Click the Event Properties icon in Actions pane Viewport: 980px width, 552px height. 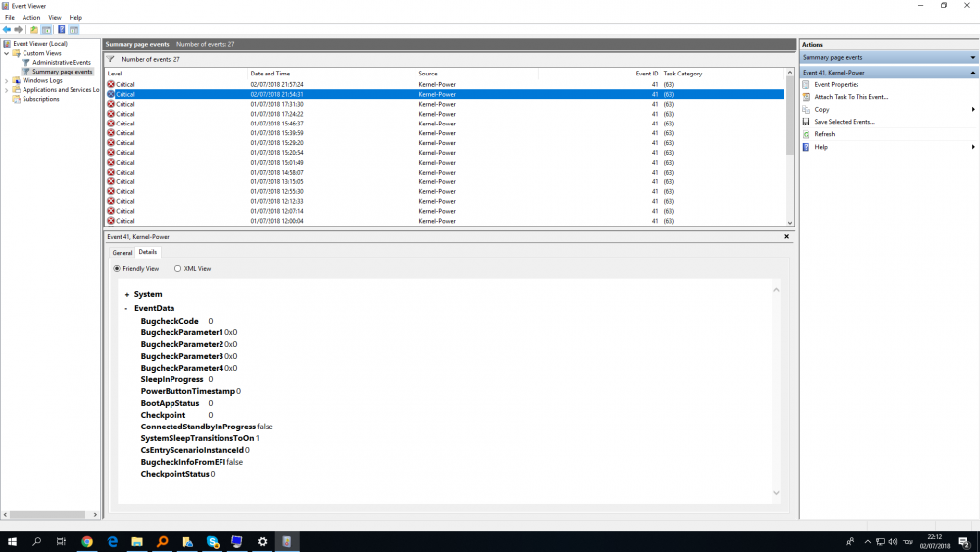pyautogui.click(x=807, y=84)
